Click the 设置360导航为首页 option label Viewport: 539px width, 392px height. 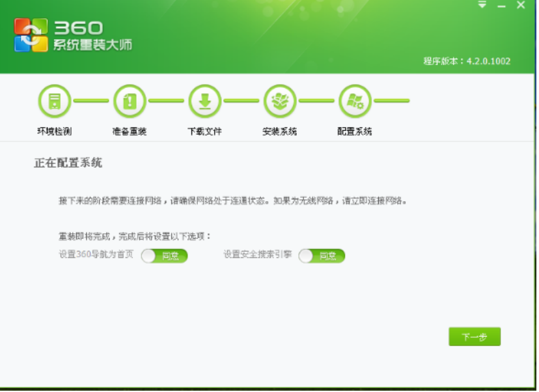click(96, 255)
